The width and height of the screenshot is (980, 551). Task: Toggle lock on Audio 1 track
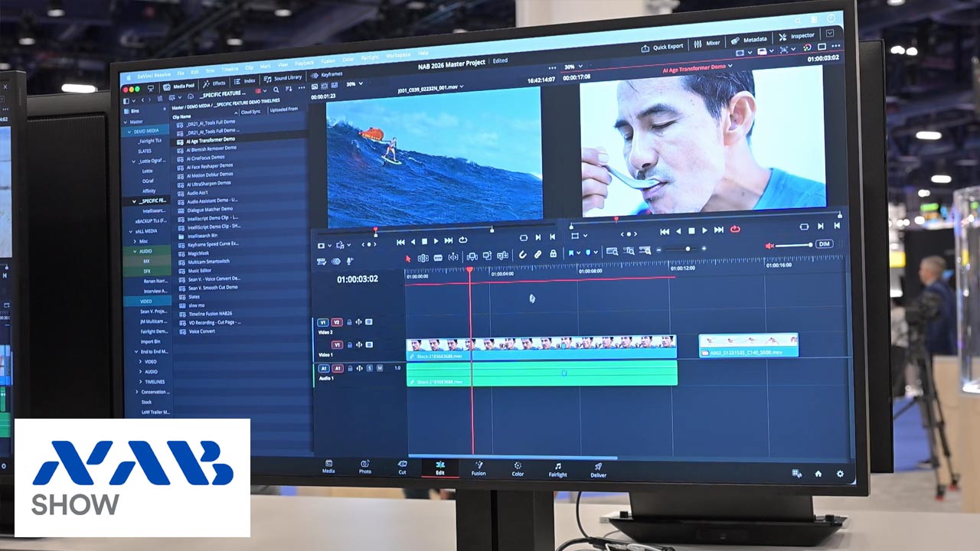tap(349, 368)
